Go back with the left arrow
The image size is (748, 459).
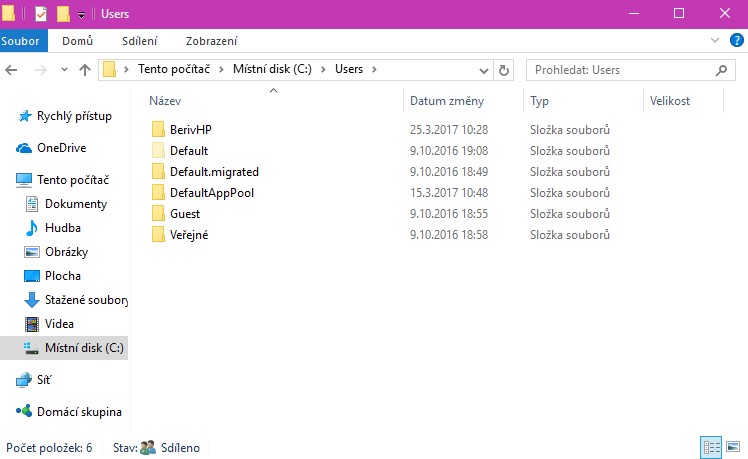click(11, 70)
